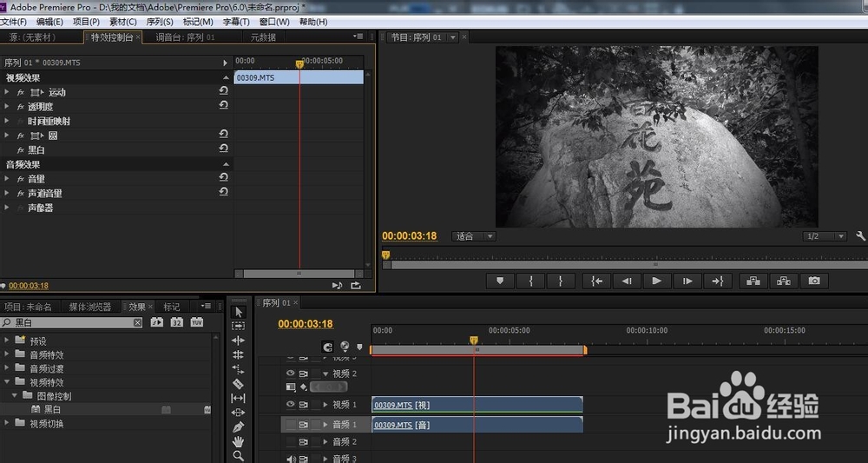
Task: Collapse the 视频 2 track
Action: [x=325, y=374]
